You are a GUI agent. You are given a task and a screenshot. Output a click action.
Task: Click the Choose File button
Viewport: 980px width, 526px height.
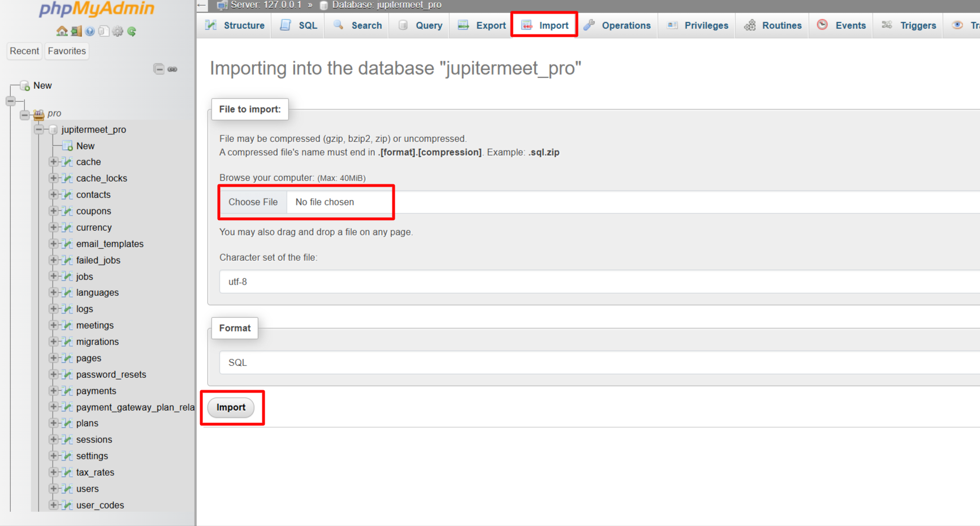[253, 202]
